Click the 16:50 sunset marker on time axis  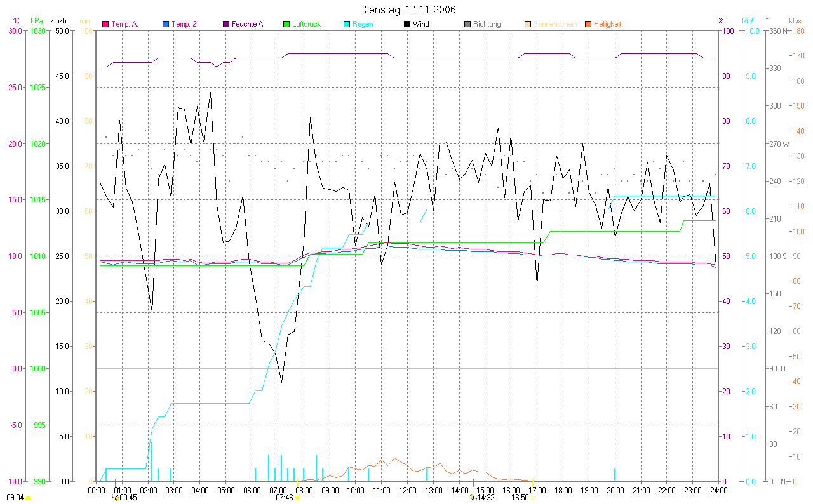point(532,484)
